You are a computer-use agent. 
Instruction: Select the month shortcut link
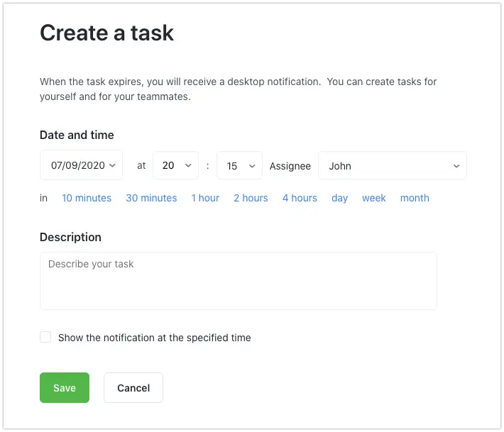coord(415,198)
